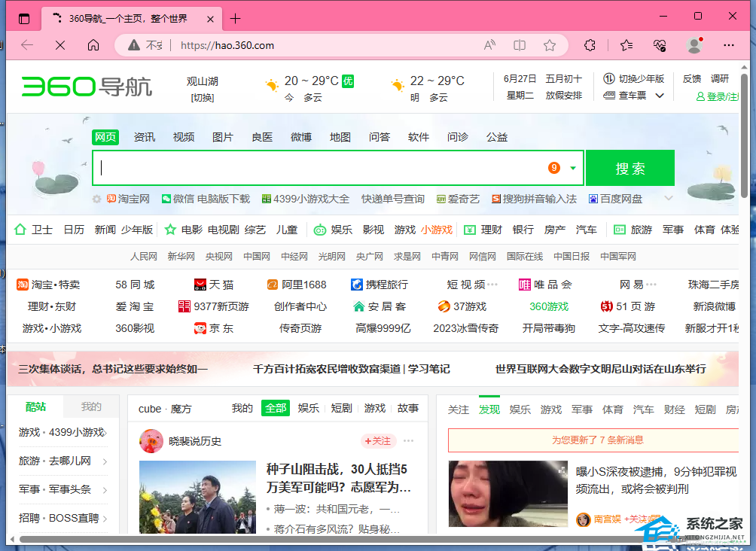Open browser settings and more menu
Image resolution: width=756 pixels, height=551 pixels.
coord(729,45)
